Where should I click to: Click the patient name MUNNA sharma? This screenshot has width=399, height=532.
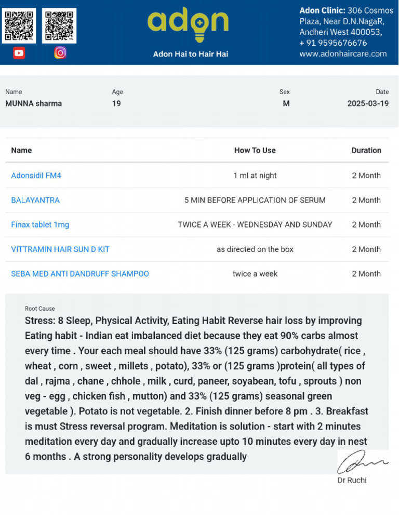pyautogui.click(x=33, y=103)
